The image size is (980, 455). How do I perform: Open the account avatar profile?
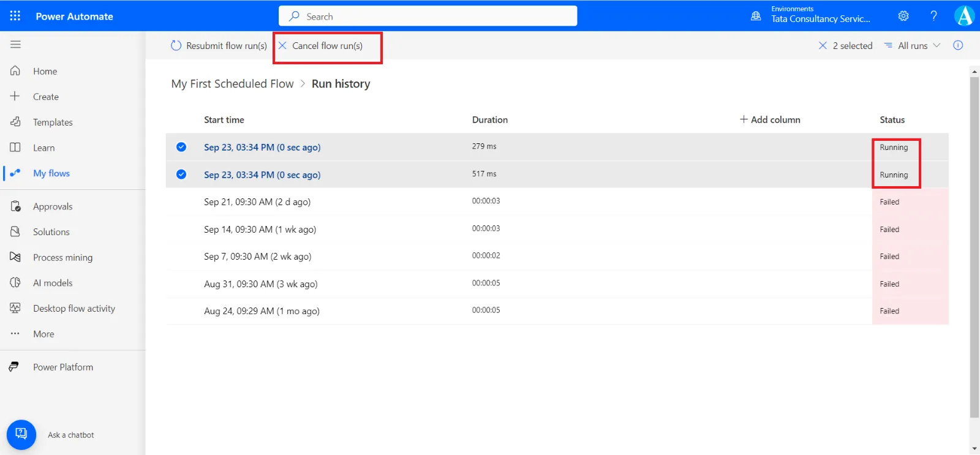[965, 16]
